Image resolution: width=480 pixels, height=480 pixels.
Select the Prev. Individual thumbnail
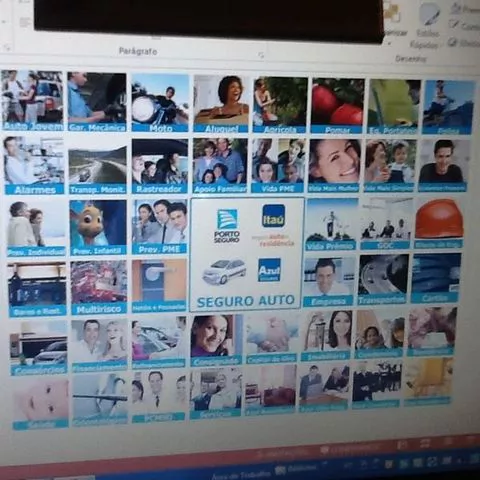point(36,229)
